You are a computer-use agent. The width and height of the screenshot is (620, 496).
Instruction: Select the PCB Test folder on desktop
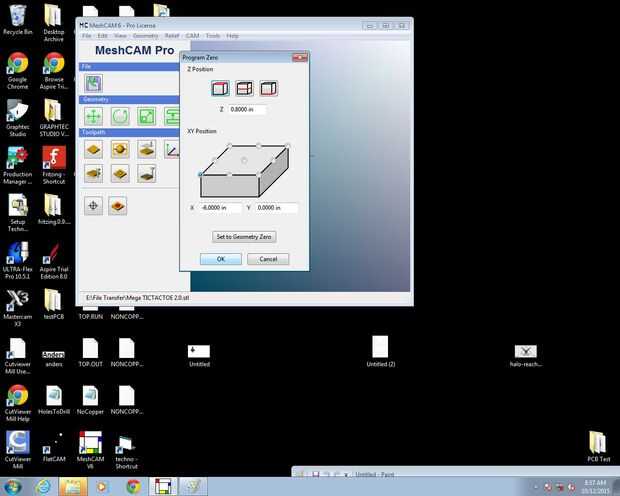pos(598,447)
